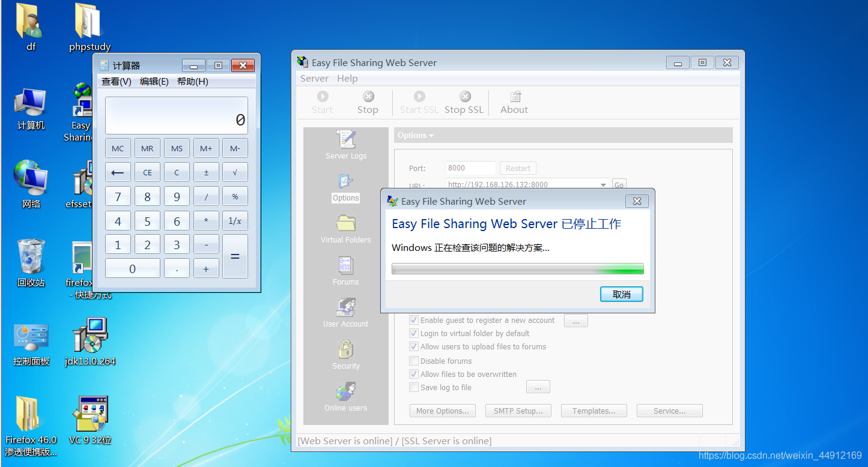Click the Port input field
The width and height of the screenshot is (868, 467).
tap(471, 169)
